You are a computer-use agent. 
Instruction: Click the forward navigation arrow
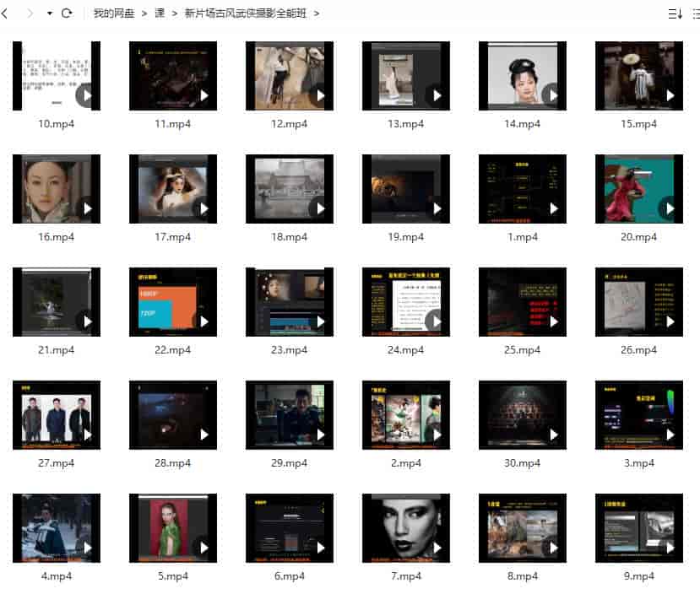pos(30,13)
